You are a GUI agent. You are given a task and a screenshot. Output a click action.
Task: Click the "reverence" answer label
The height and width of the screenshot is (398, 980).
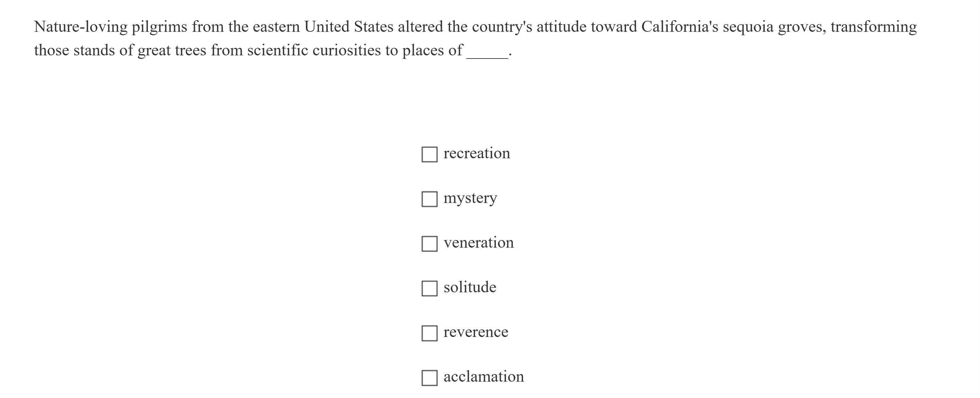coord(476,332)
